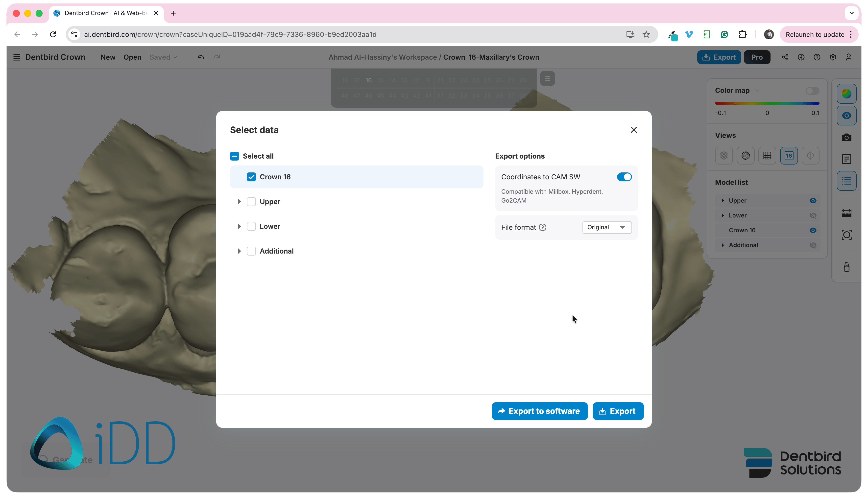868x496 pixels.
Task: Click the File format help icon
Action: (542, 227)
